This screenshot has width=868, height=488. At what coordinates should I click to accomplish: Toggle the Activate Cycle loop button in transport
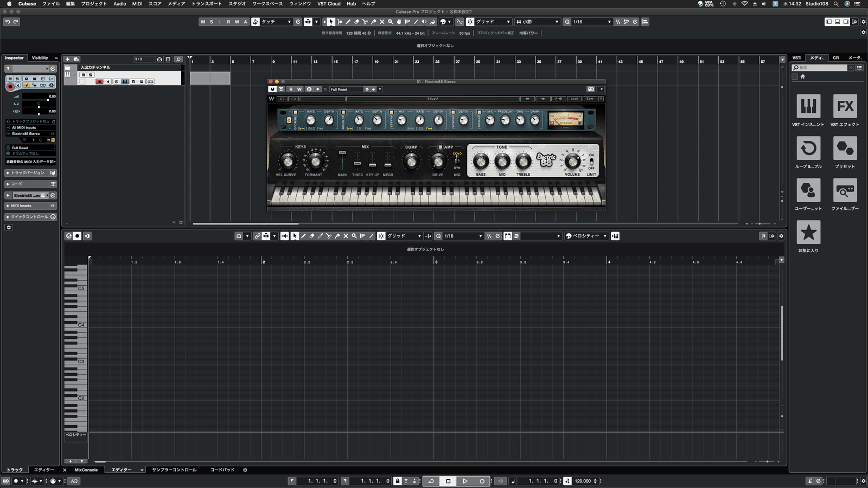point(431,481)
